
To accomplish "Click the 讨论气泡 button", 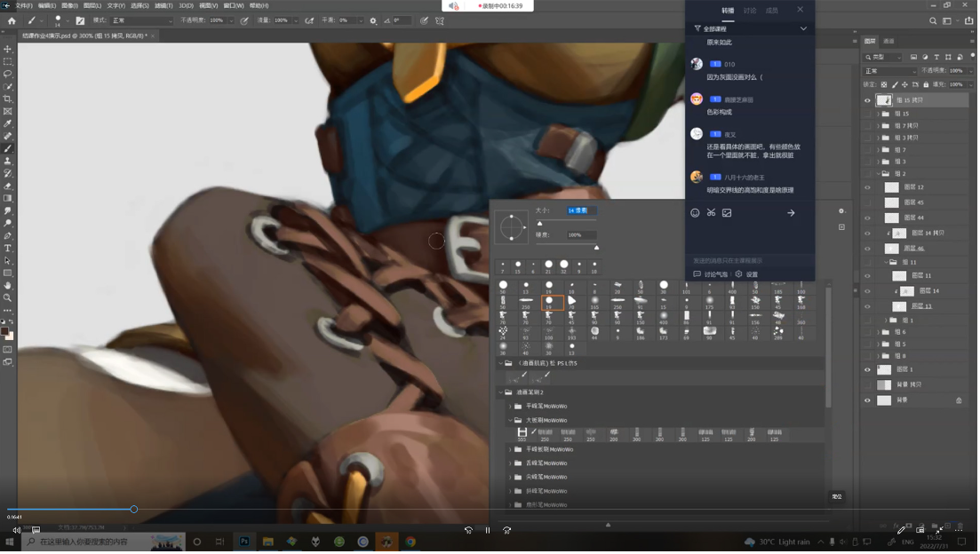I will 711,275.
